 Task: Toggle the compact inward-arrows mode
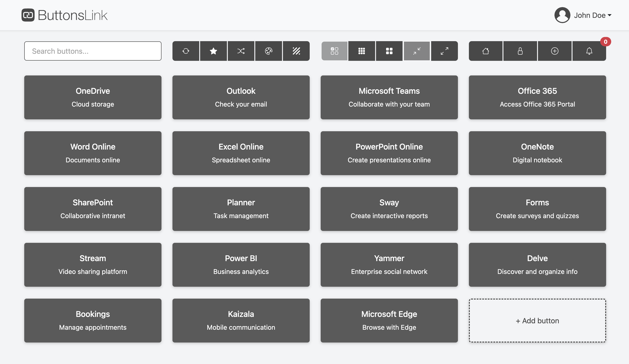pos(417,51)
